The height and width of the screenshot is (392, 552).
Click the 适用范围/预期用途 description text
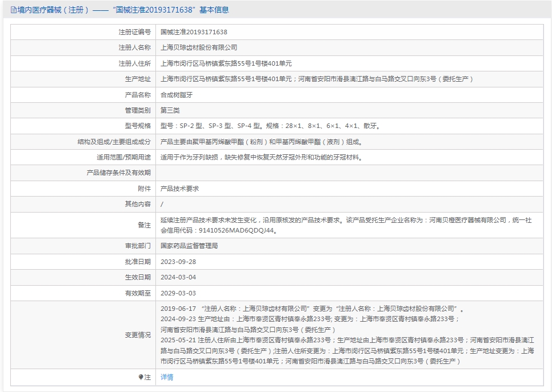(x=262, y=157)
